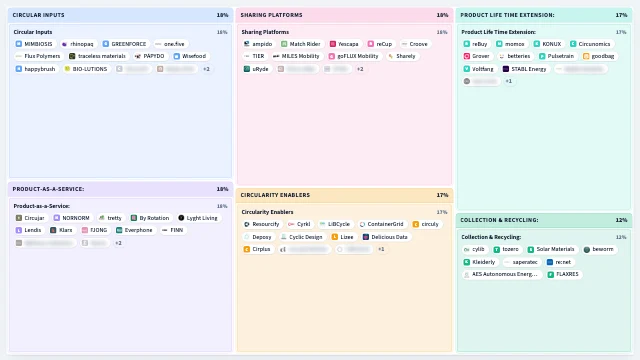
Task: Select the Circularity Enablers subcategory title
Action: tap(267, 212)
